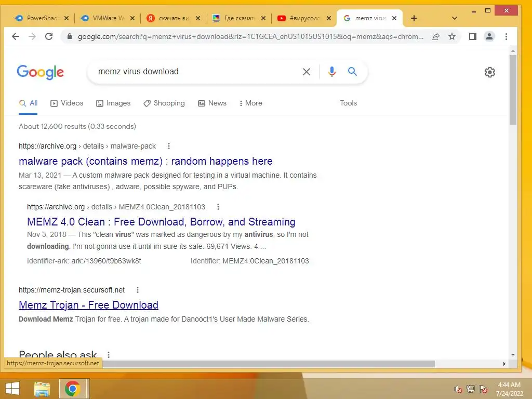Go forward with the browser arrow
The height and width of the screenshot is (399, 532).
pyautogui.click(x=32, y=36)
